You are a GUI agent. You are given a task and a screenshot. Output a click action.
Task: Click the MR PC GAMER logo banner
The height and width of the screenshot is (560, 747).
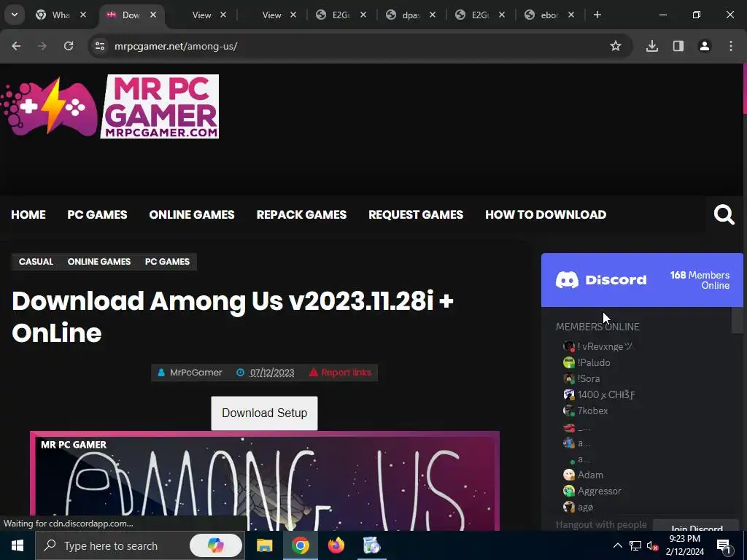coord(160,106)
